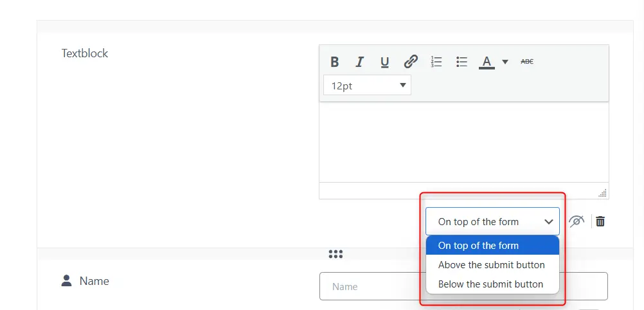Open the text color picker arrow
644x310 pixels.
505,62
